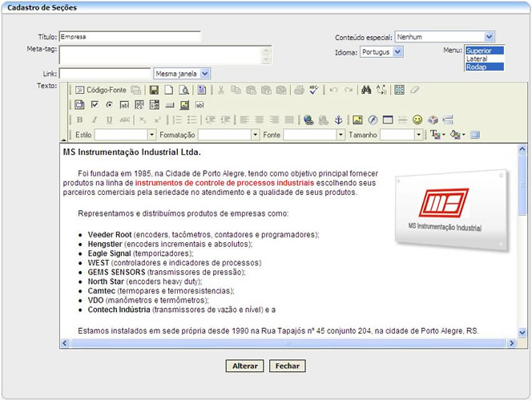Image resolution: width=532 pixels, height=401 pixels.
Task: Align text left
Action: coord(244,119)
